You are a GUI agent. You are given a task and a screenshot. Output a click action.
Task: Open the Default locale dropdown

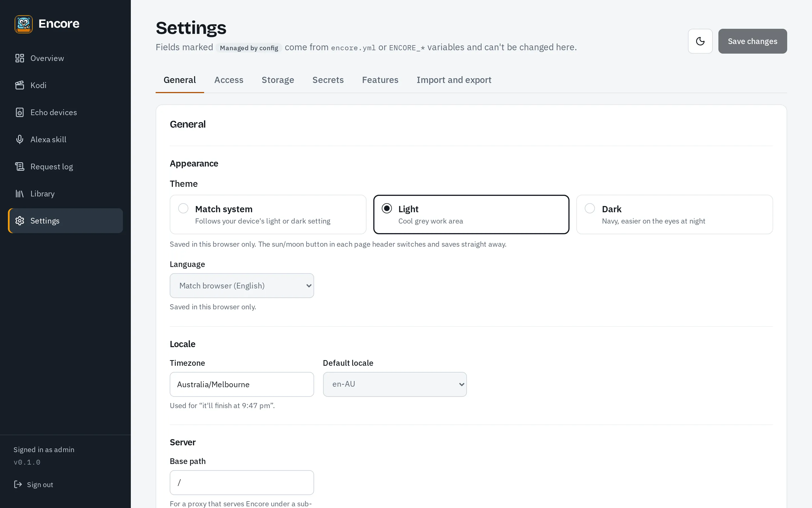pyautogui.click(x=395, y=384)
